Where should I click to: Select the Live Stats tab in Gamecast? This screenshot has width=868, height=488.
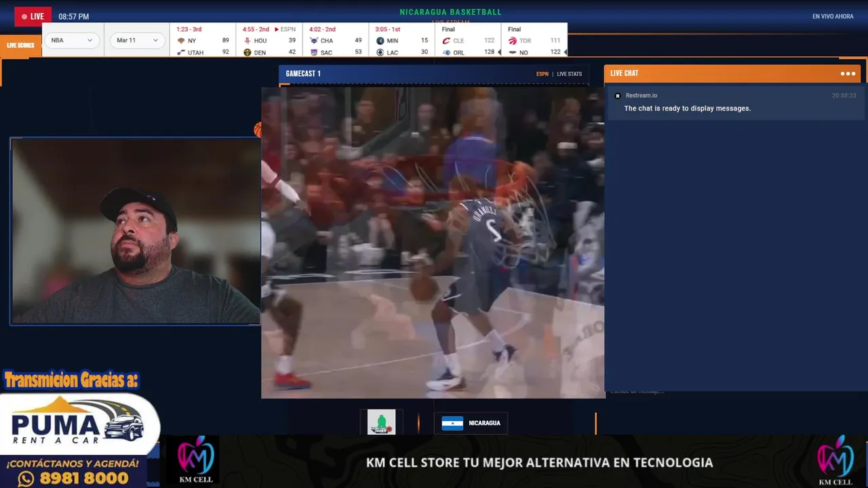(570, 74)
